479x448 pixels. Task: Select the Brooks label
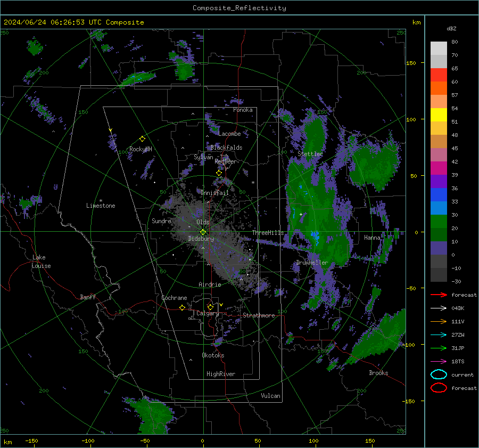pos(378,373)
